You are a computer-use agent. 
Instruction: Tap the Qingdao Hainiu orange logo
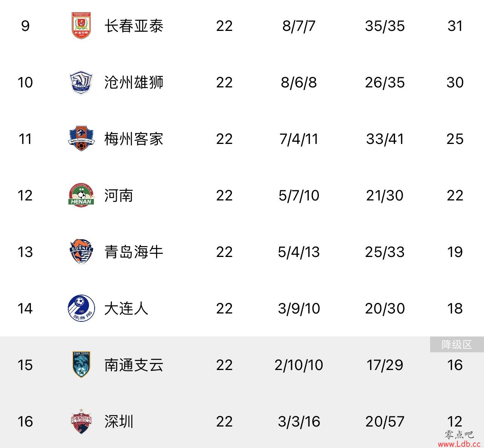81,251
